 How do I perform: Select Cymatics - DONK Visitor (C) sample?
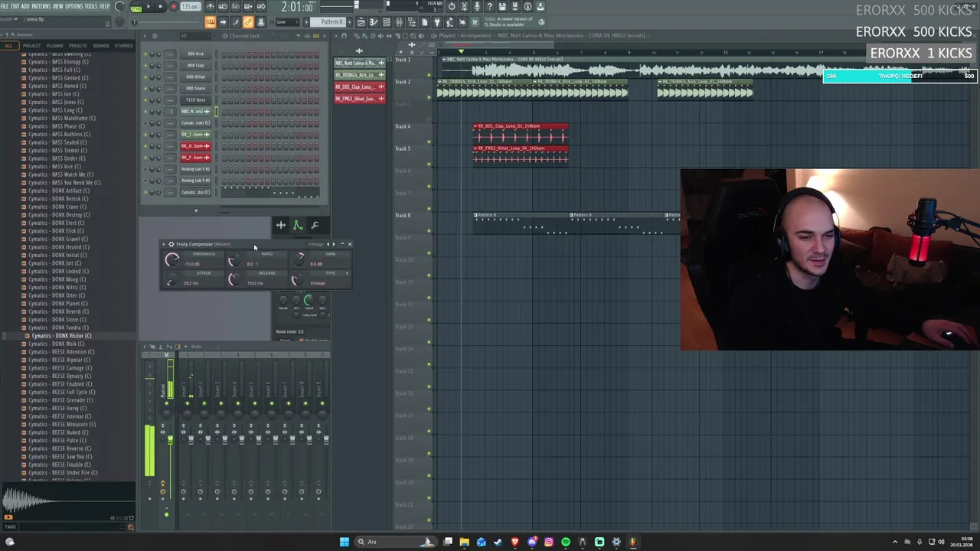(61, 336)
